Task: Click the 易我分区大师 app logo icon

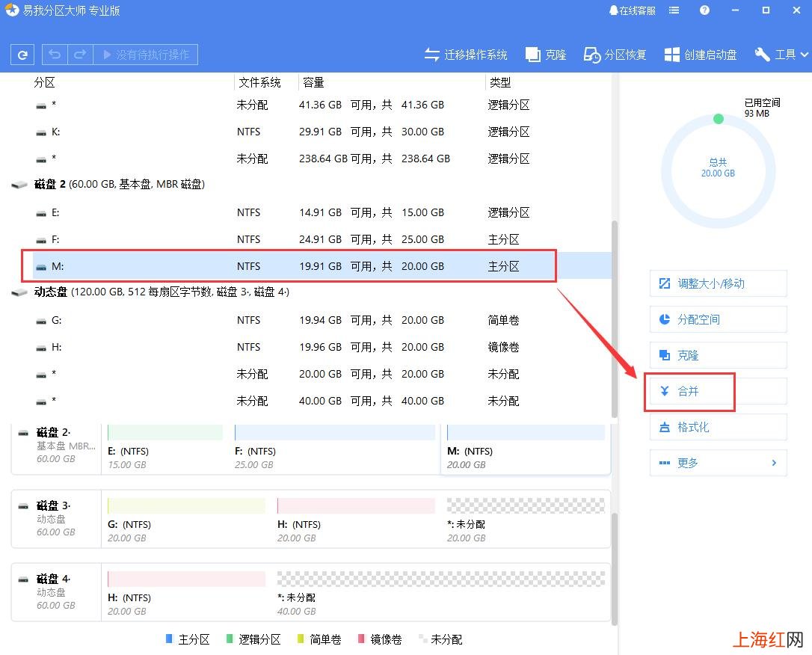Action: coord(12,10)
